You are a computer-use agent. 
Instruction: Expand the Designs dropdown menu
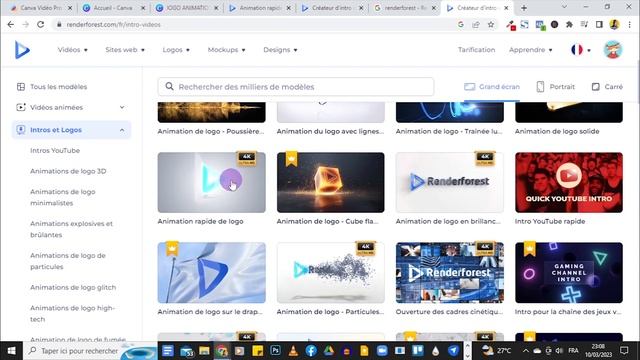click(x=280, y=50)
